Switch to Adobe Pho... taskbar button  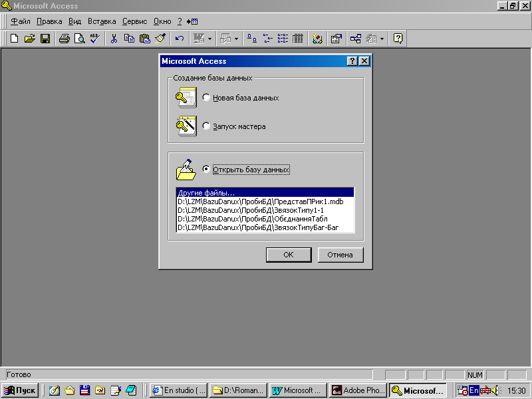tap(358, 390)
